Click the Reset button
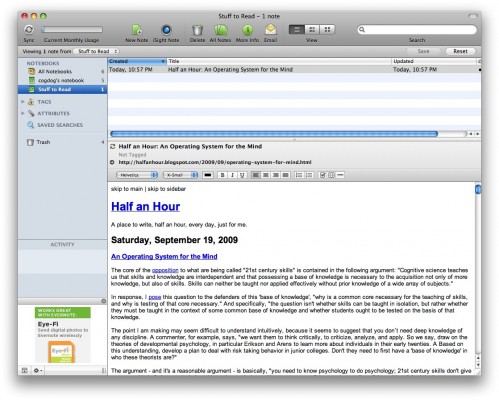The width and height of the screenshot is (499, 400). click(x=460, y=51)
